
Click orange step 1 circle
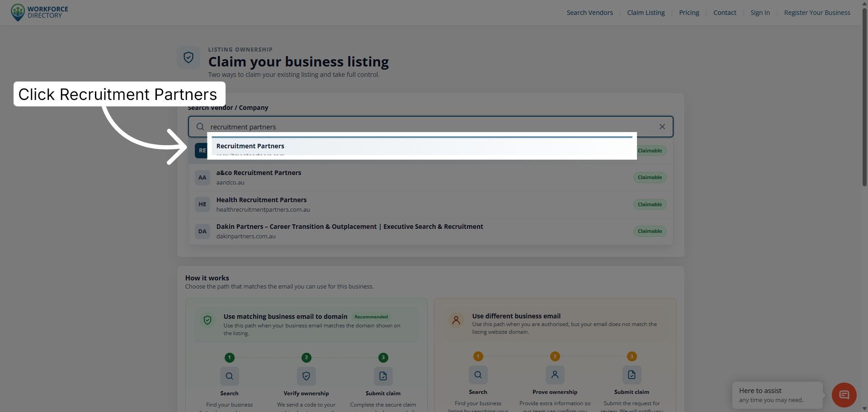(478, 356)
